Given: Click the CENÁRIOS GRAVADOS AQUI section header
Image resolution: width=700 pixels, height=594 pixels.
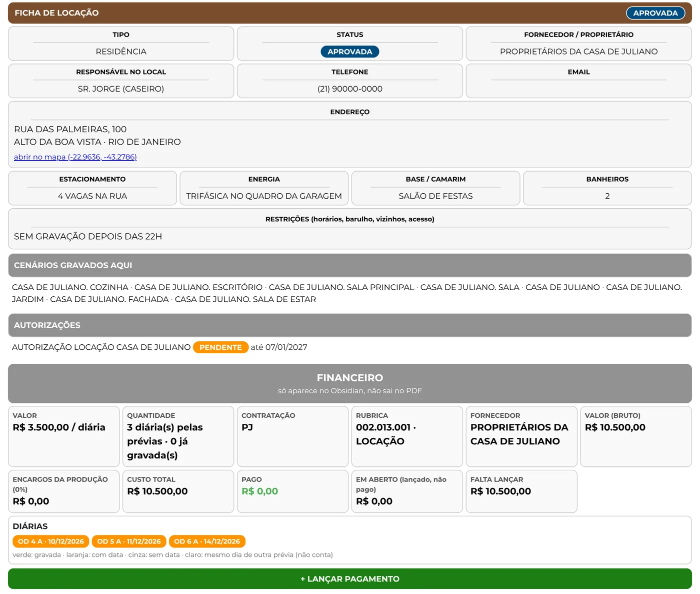Looking at the screenshot, I should pyautogui.click(x=350, y=265).
